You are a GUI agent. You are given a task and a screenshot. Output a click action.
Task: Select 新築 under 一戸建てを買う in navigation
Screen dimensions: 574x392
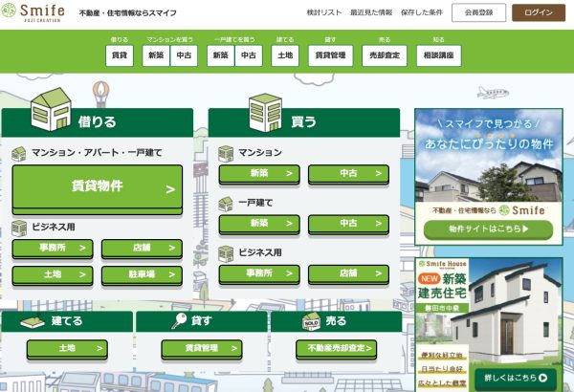(x=220, y=55)
